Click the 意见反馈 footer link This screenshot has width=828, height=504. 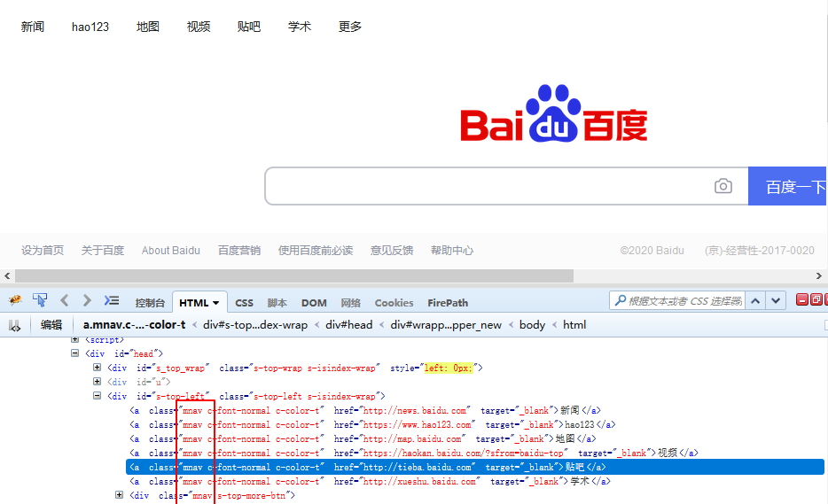click(392, 250)
